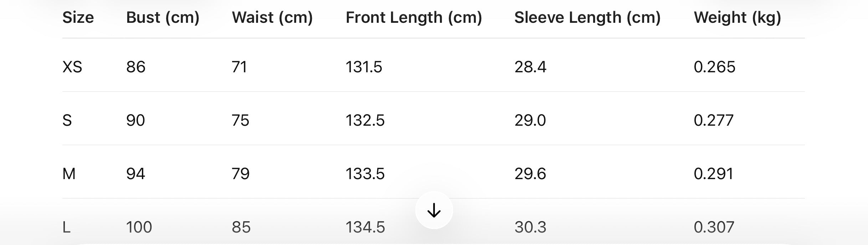The image size is (868, 245).
Task: Select the L size row label
Action: (x=66, y=227)
